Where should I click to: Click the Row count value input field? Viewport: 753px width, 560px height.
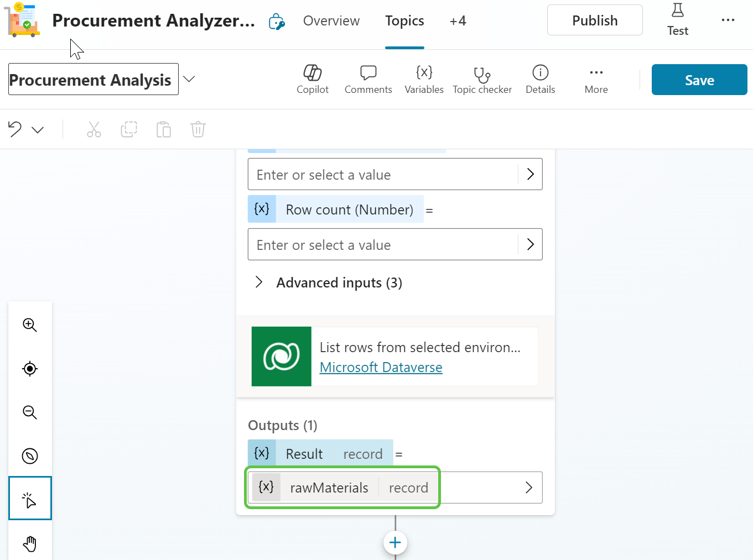(x=382, y=244)
